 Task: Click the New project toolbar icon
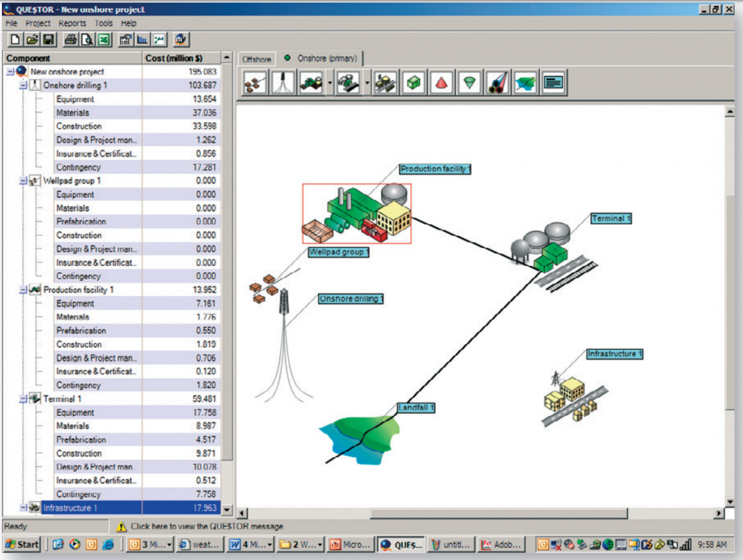(15, 40)
